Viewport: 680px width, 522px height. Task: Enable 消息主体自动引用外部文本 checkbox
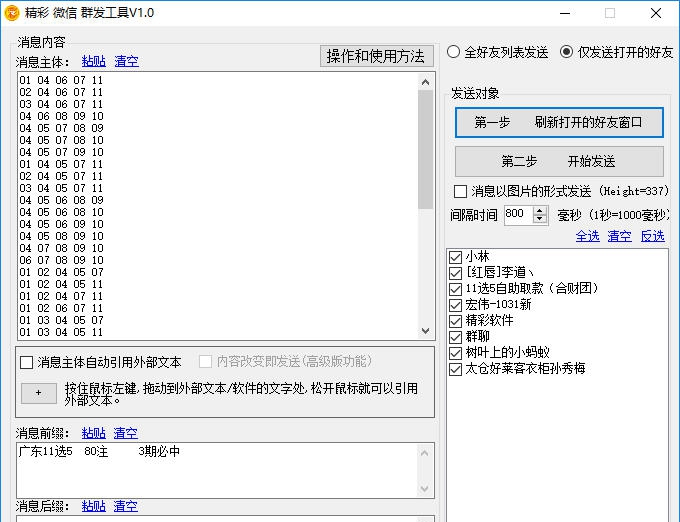click(x=26, y=362)
